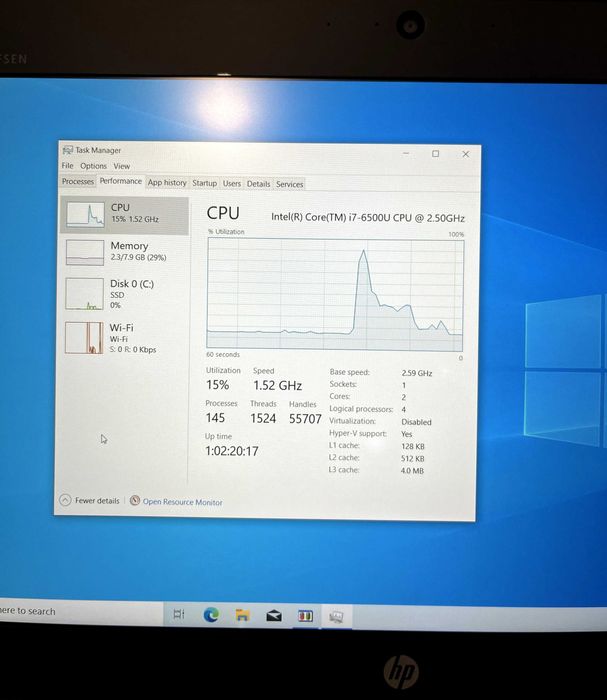
Task: Click the CPU utilization graph
Action: pyautogui.click(x=335, y=294)
